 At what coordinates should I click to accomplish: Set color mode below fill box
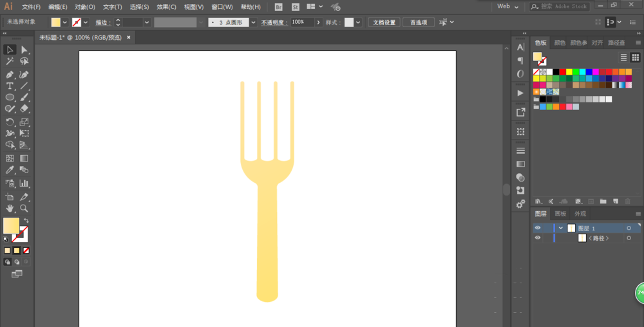7,250
